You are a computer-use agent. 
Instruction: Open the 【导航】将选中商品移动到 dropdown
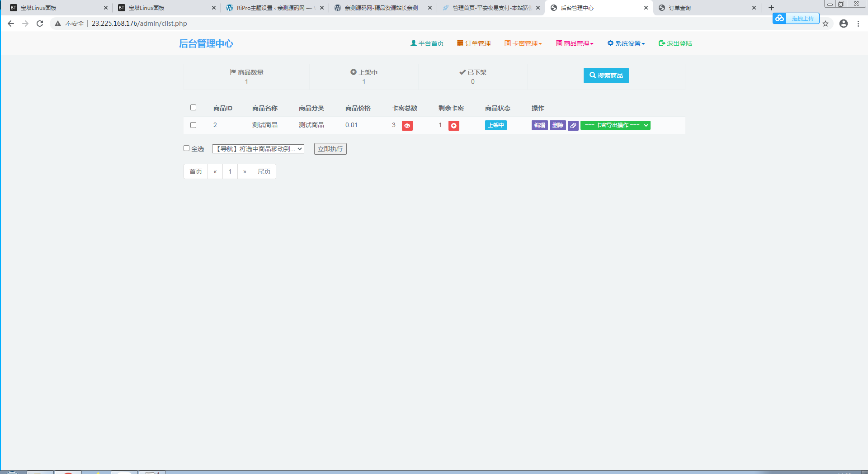[x=258, y=149]
